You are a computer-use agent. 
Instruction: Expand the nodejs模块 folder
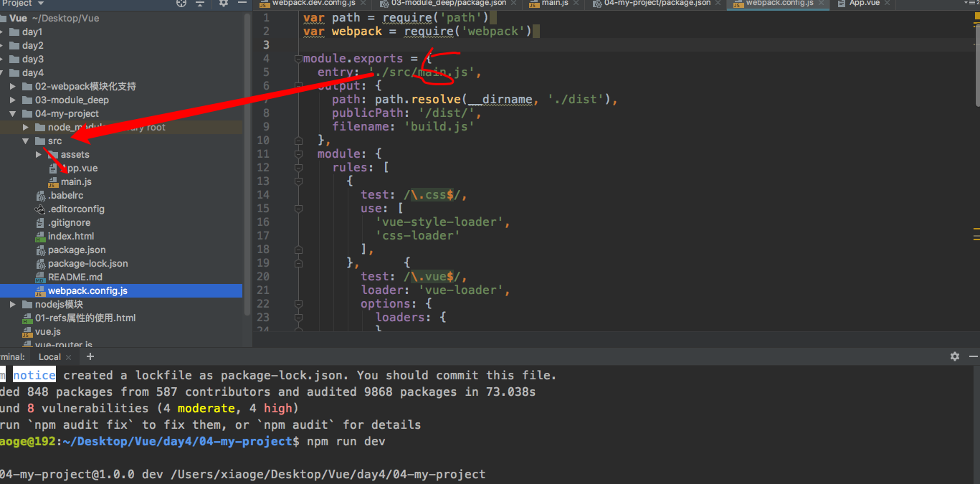point(13,305)
